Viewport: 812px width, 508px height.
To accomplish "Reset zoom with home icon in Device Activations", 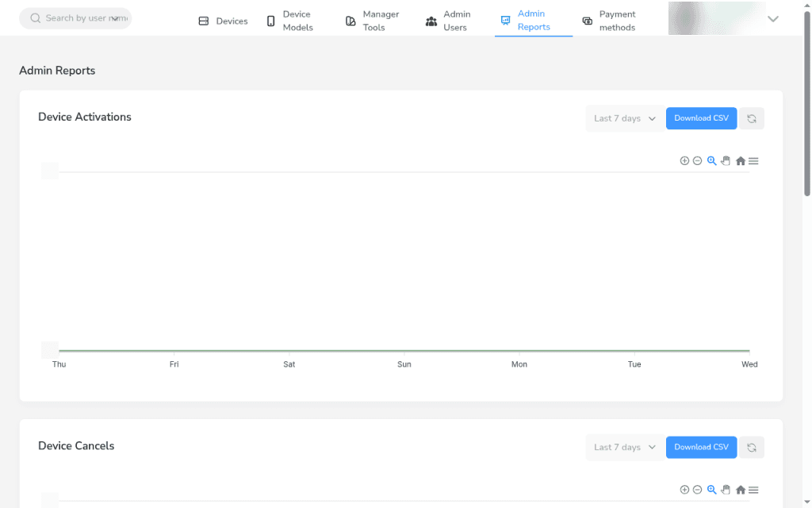I will 741,160.
